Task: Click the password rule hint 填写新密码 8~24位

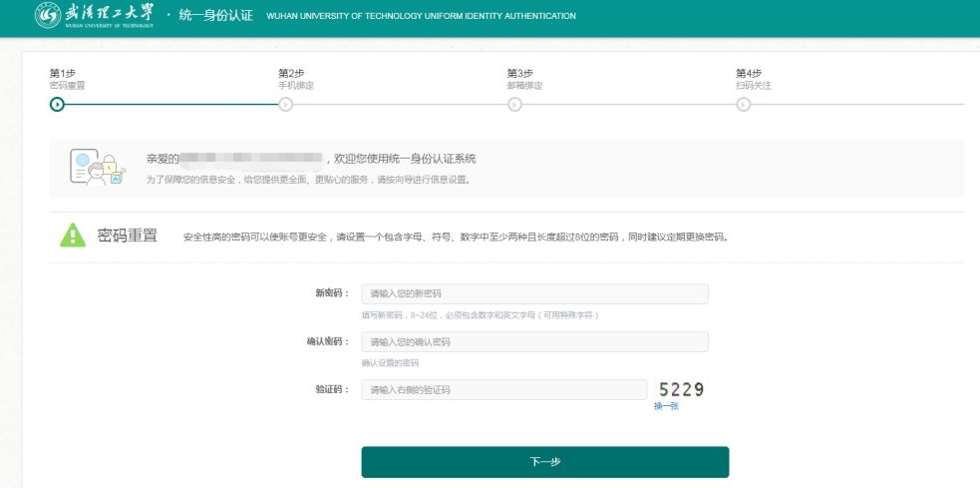Action: [x=480, y=315]
